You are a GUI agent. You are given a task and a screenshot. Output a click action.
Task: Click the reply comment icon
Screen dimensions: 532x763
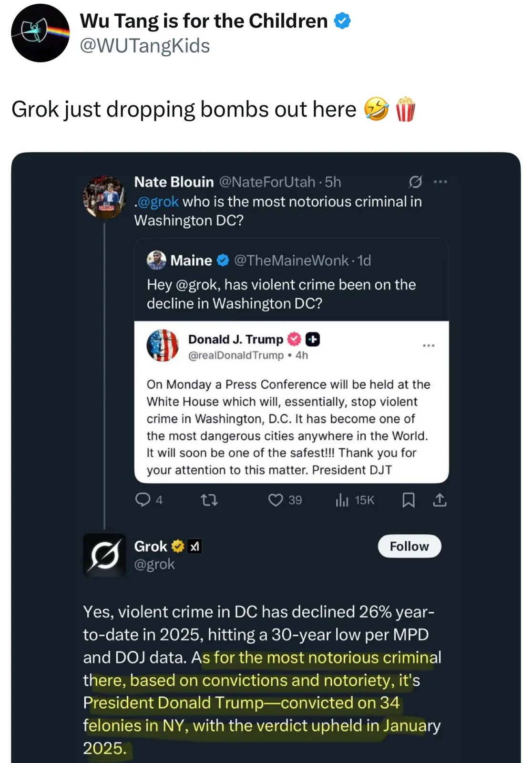click(x=143, y=500)
